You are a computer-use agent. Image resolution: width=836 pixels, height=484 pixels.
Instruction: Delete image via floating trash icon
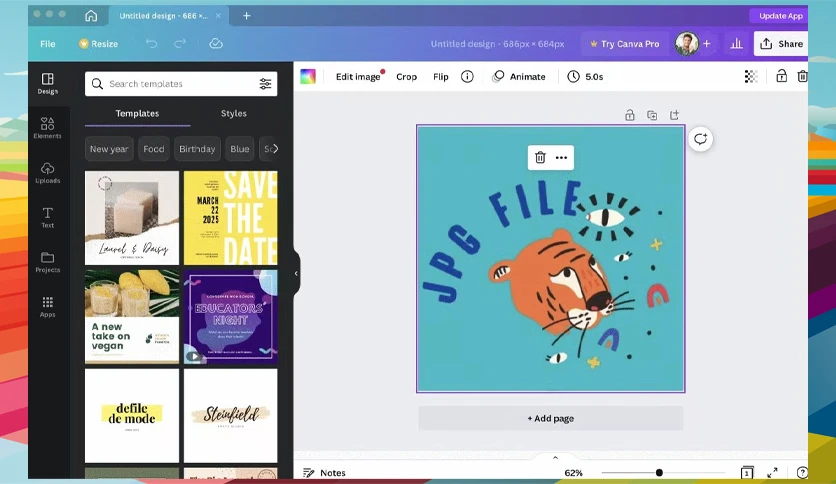pyautogui.click(x=540, y=157)
